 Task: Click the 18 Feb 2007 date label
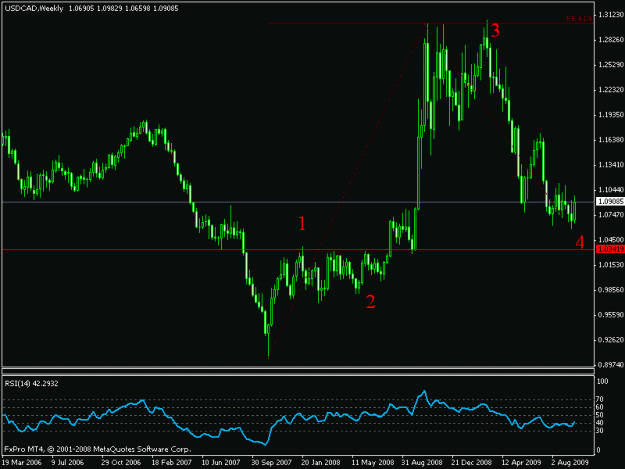coord(171,462)
